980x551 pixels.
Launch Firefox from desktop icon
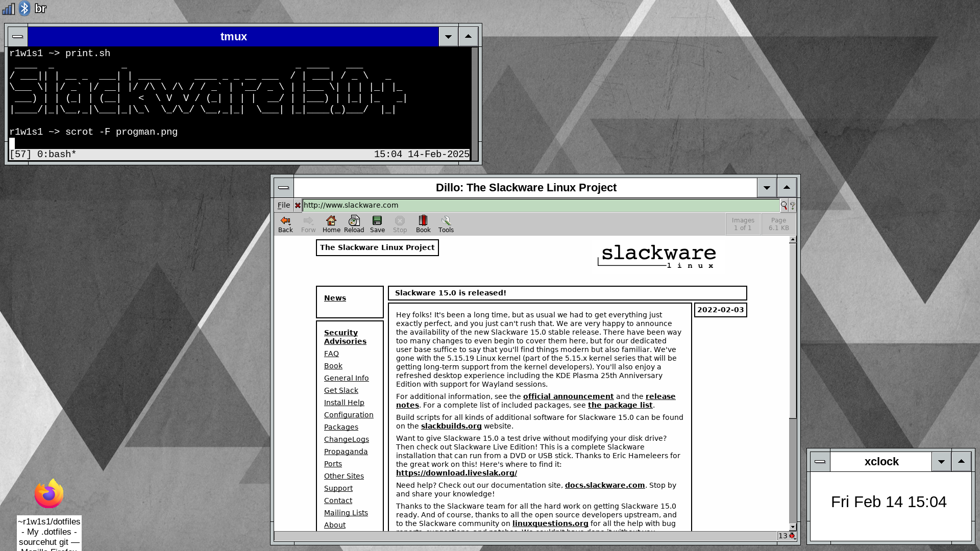(x=49, y=494)
